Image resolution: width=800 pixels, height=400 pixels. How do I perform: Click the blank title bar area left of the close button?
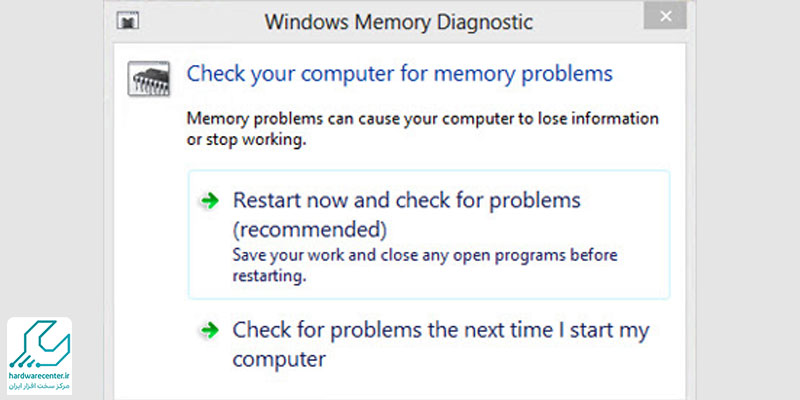[x=587, y=21]
